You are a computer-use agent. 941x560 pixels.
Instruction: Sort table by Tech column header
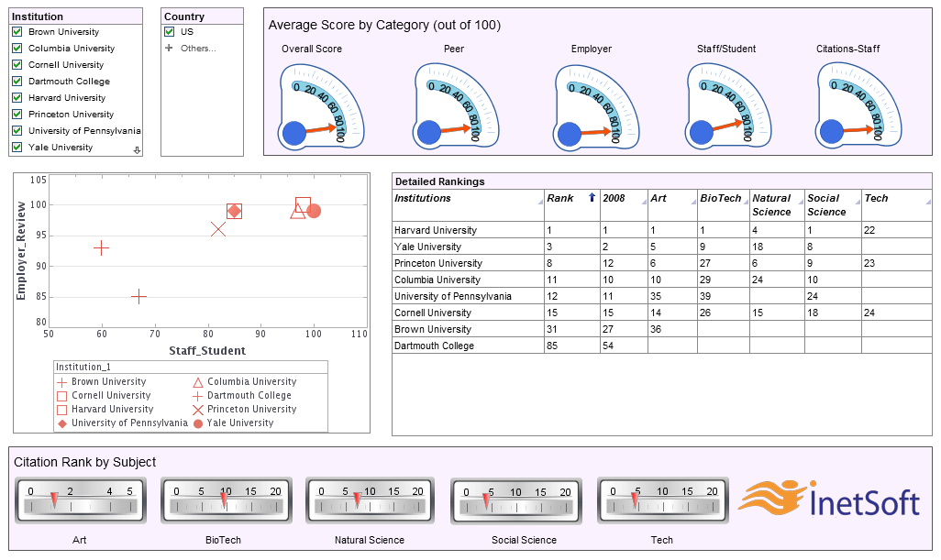(x=897, y=205)
